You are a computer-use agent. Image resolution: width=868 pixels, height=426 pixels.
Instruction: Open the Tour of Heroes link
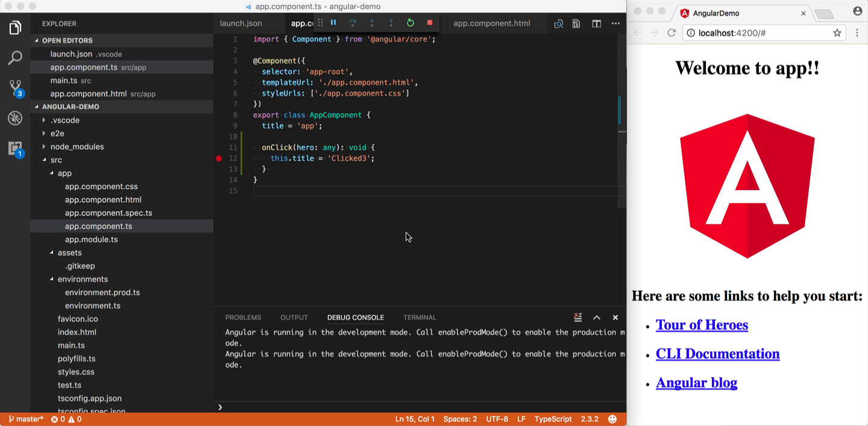click(x=702, y=325)
